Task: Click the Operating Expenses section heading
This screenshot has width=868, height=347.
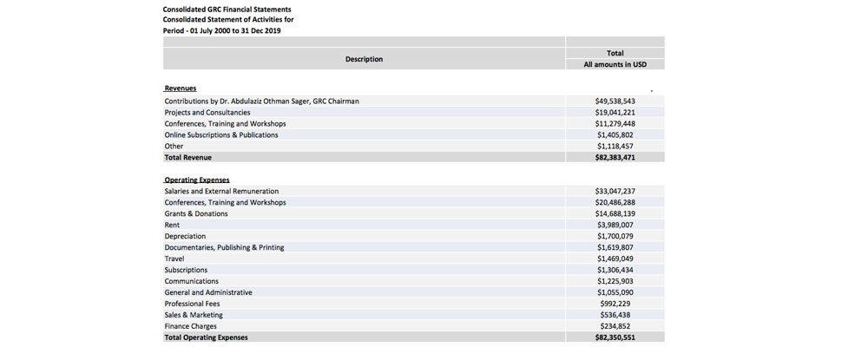Action: [197, 180]
